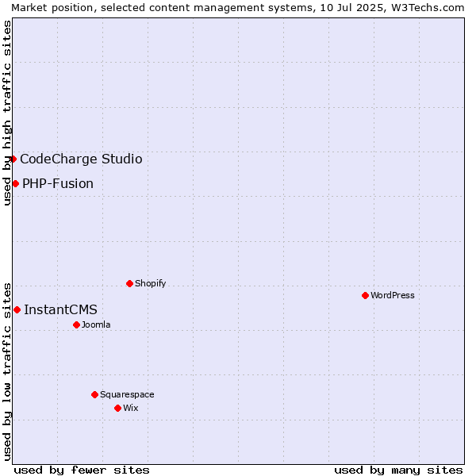Image resolution: width=476 pixels, height=476 pixels.
Task: Select the InstantCMS label text
Action: pos(60,309)
